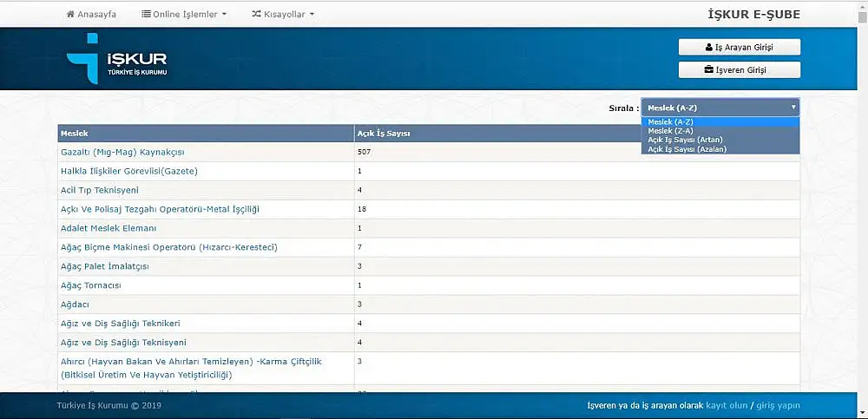Open Gazaltı (Mig-Mag) Kaynakçısı job link

point(122,152)
